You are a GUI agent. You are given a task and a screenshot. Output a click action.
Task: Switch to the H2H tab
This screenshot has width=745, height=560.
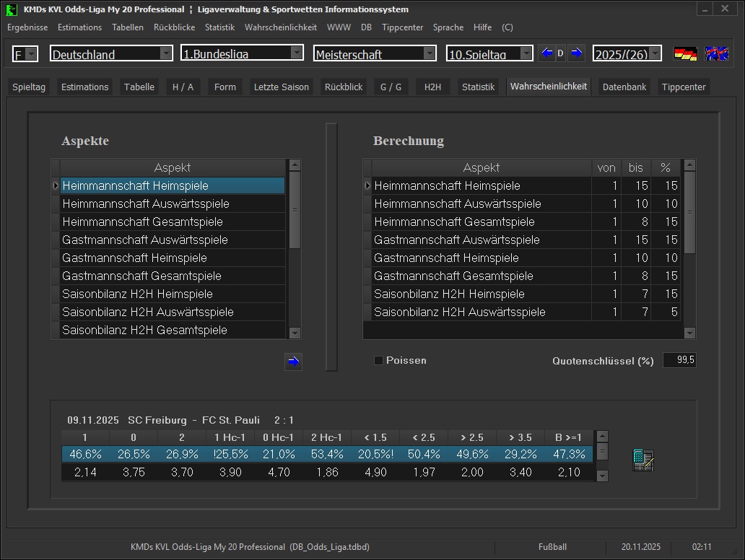(x=432, y=87)
